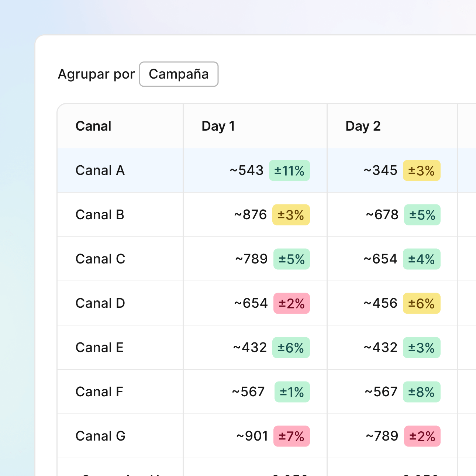Sort by the Day 1 column header
476x476 pixels.
tap(218, 126)
